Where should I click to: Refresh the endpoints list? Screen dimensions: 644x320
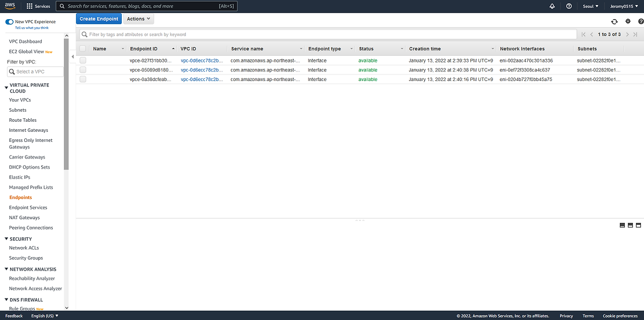tap(614, 22)
